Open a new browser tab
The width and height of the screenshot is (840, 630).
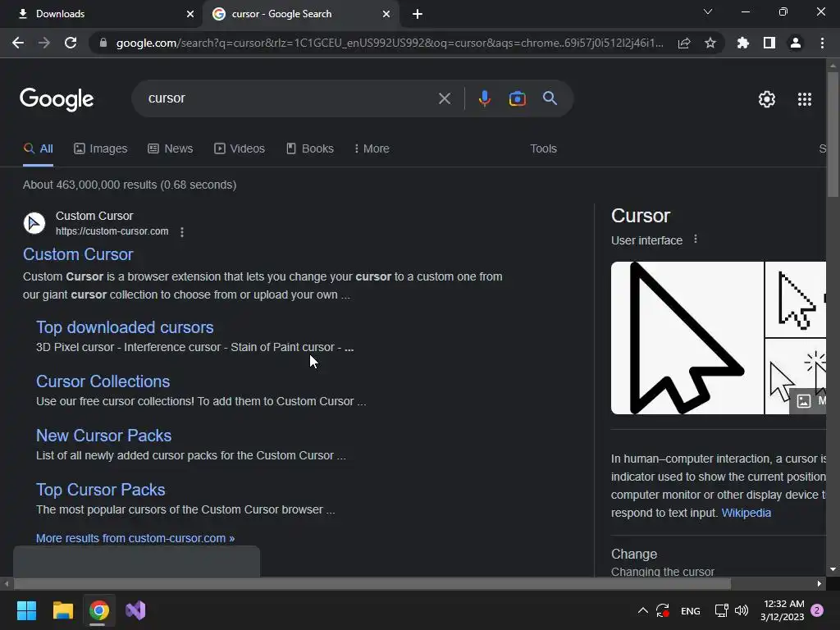pyautogui.click(x=418, y=14)
